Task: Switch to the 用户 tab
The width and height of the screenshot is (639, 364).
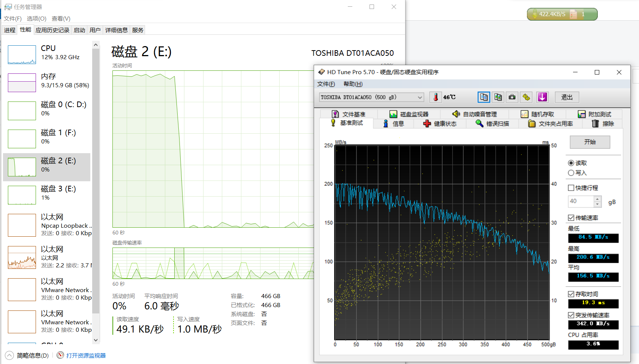Action: point(95,30)
